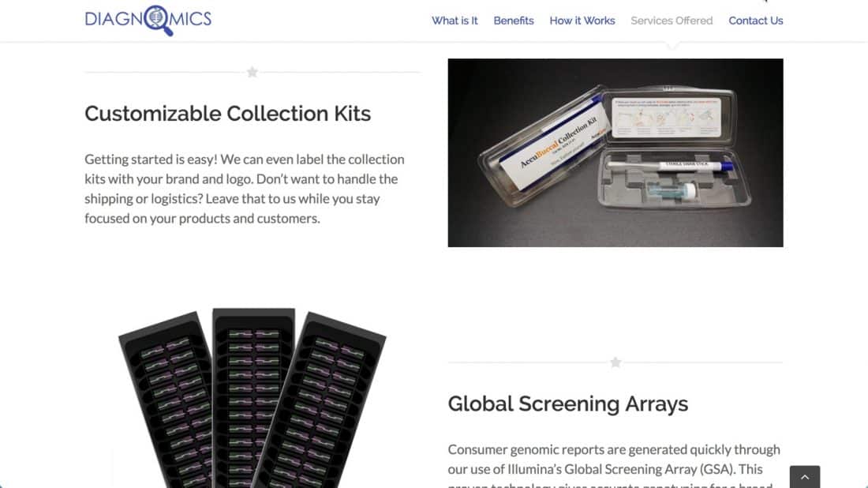Click the center microarray chip

(x=253, y=398)
